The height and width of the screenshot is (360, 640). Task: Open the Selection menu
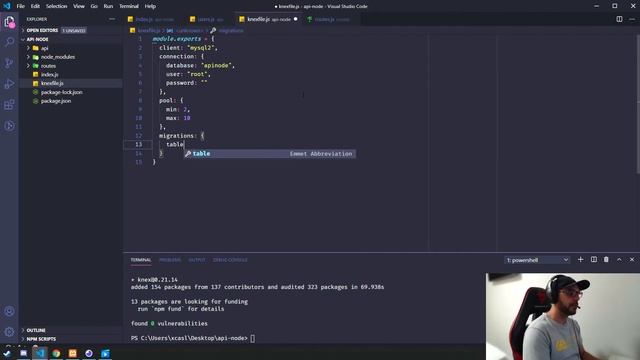[56, 6]
